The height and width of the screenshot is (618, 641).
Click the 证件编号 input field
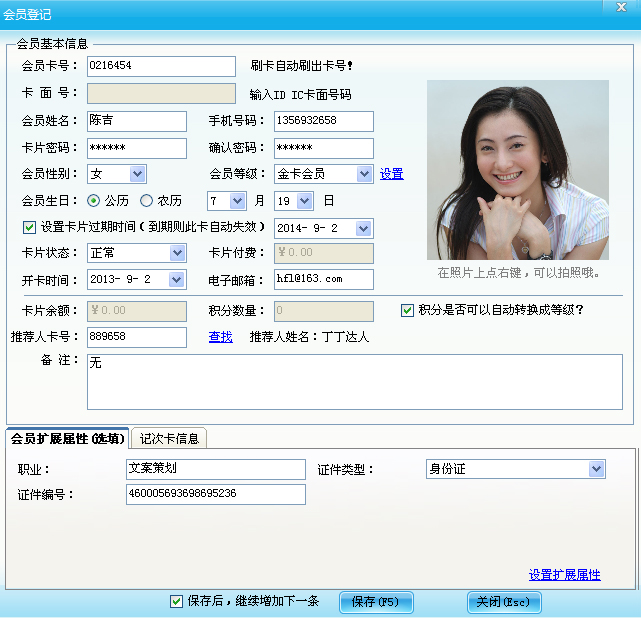215,495
